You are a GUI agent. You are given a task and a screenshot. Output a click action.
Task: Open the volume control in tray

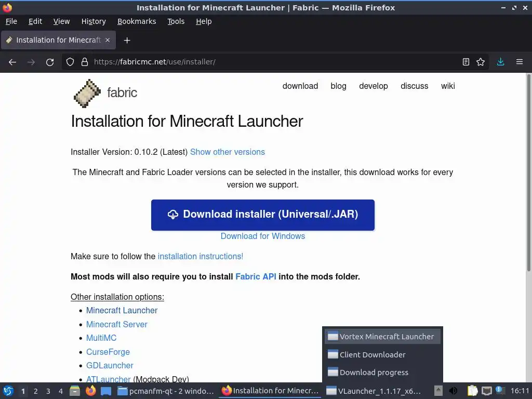[x=453, y=391]
